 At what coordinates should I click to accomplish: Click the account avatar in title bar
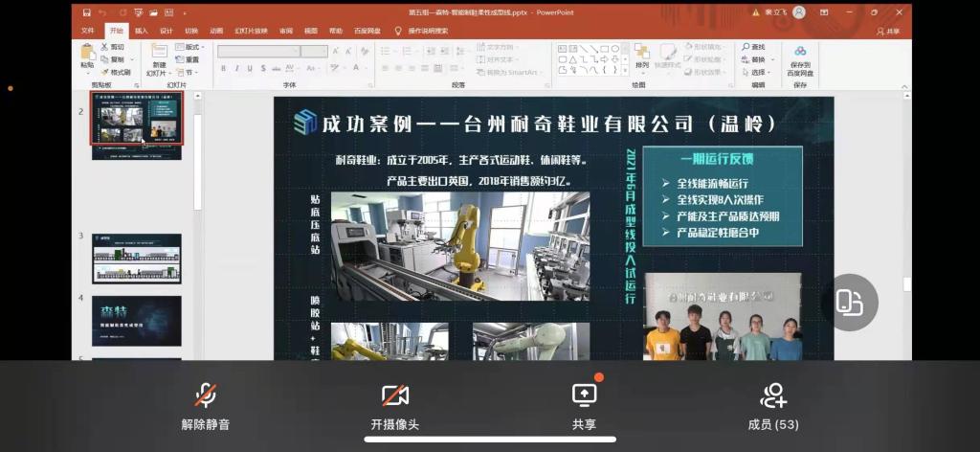pyautogui.click(x=798, y=12)
